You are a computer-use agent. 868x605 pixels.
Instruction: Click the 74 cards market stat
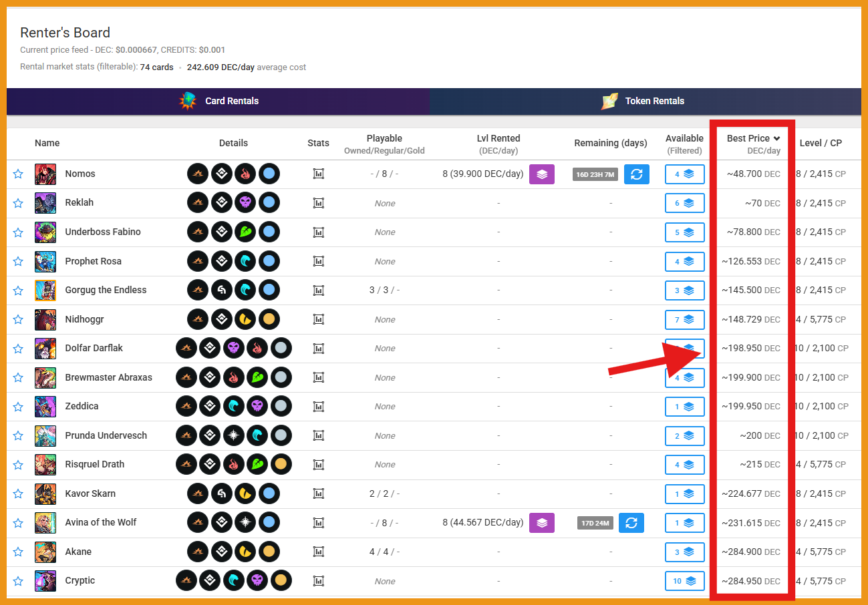(x=156, y=67)
